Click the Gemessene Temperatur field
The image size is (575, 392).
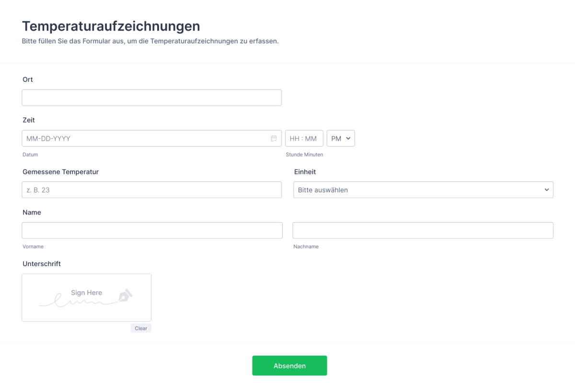tap(151, 190)
